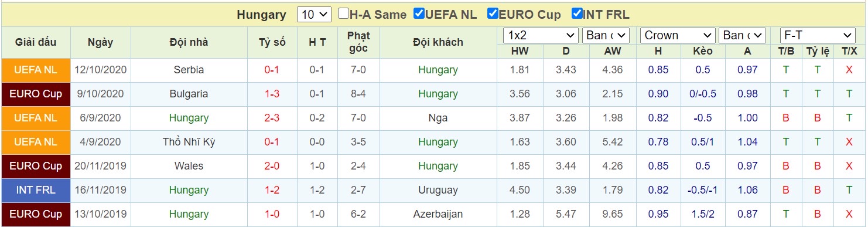Open the Bulgaria team link
Image resolution: width=868 pixels, height=227 pixels.
click(189, 94)
